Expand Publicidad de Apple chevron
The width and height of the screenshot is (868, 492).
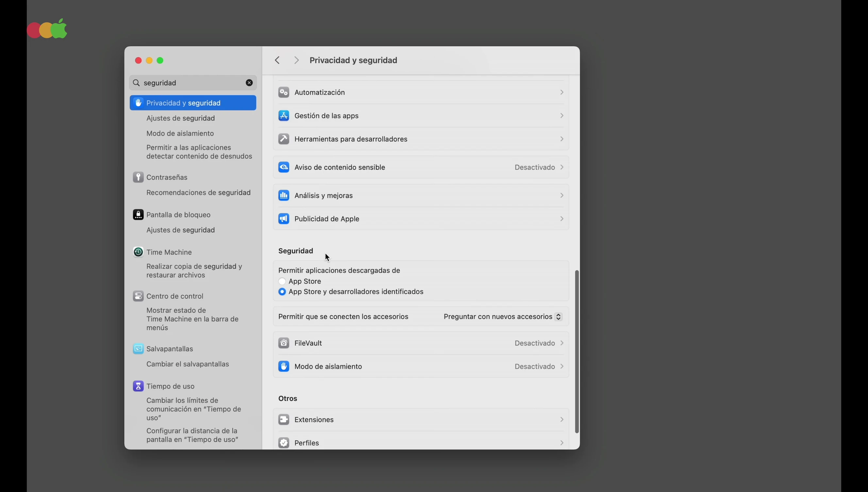click(x=562, y=219)
